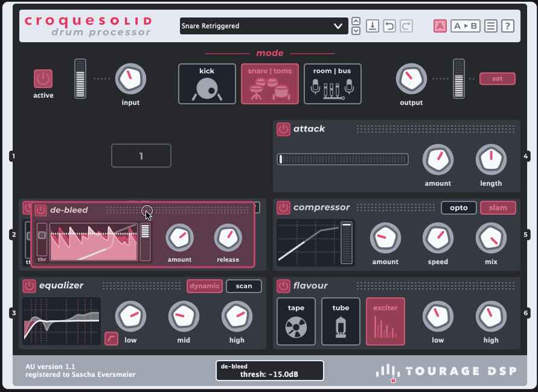Step to the next preset with down arrow
Image resolution: width=538 pixels, height=392 pixels.
point(356,31)
